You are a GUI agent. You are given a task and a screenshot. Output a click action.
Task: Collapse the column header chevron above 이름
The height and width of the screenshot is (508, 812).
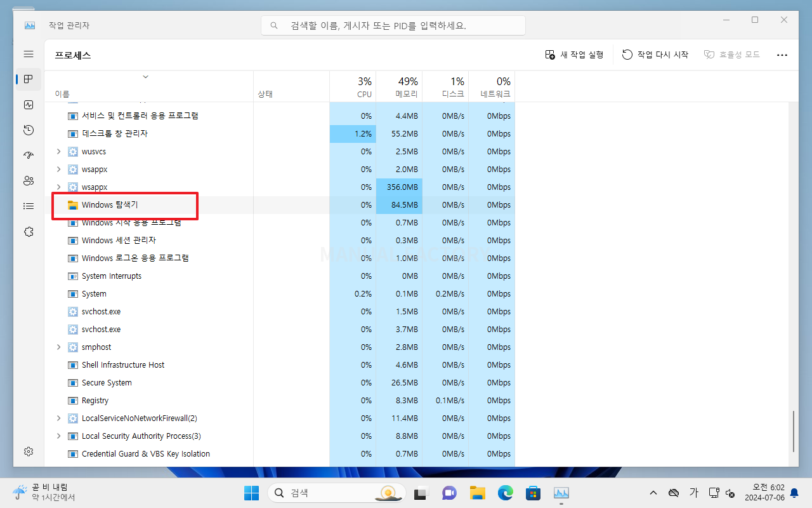point(145,77)
